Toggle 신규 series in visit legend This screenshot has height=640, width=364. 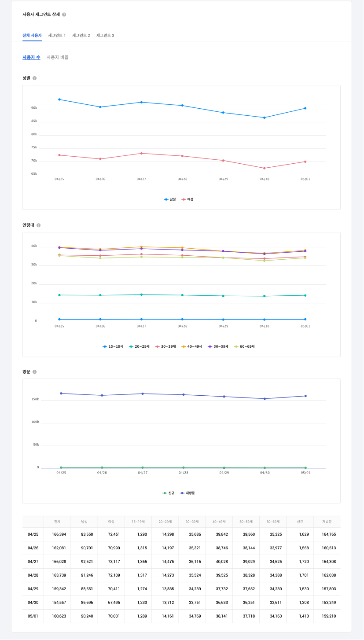click(x=169, y=493)
